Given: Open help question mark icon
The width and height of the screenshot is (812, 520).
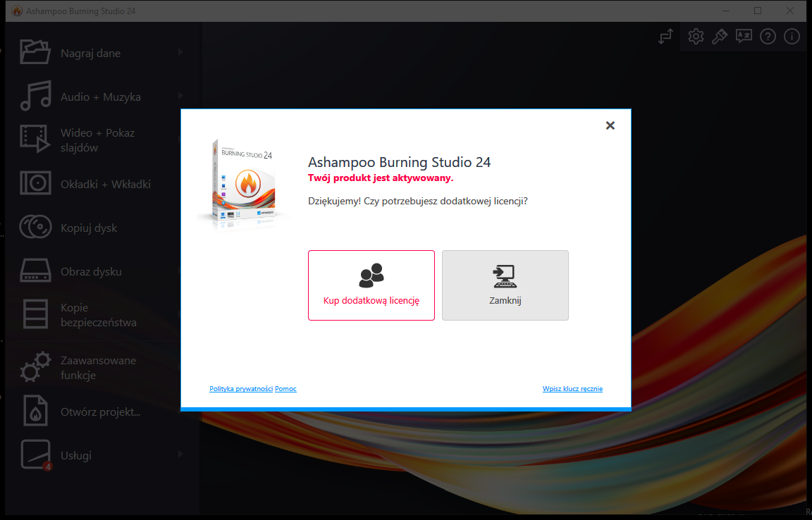Looking at the screenshot, I should pyautogui.click(x=768, y=36).
